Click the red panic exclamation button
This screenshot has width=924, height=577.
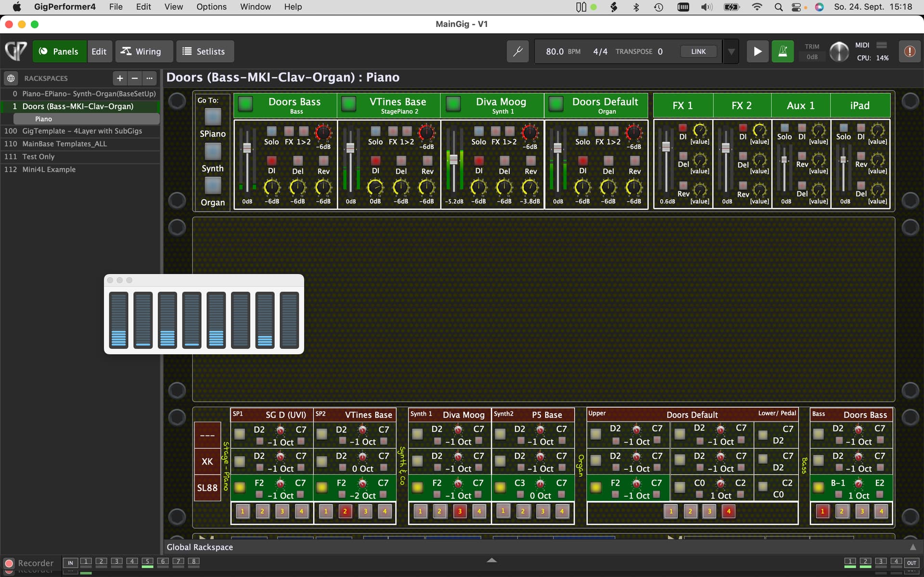[909, 51]
